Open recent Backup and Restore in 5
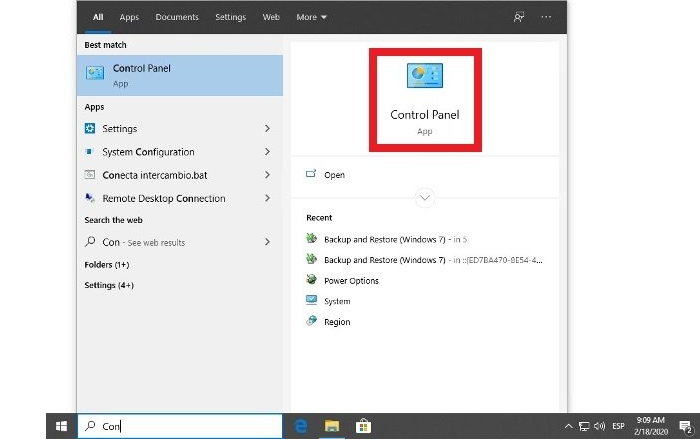The width and height of the screenshot is (700, 440). click(395, 239)
